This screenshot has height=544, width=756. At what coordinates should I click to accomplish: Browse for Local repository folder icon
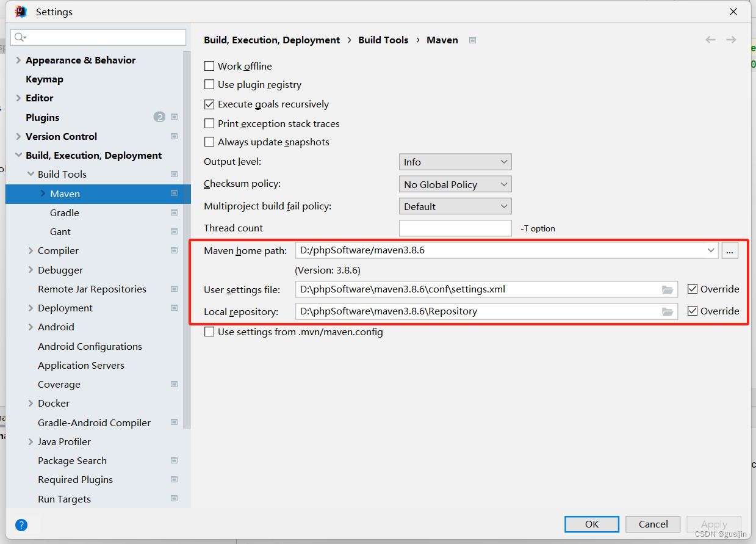pyautogui.click(x=668, y=311)
